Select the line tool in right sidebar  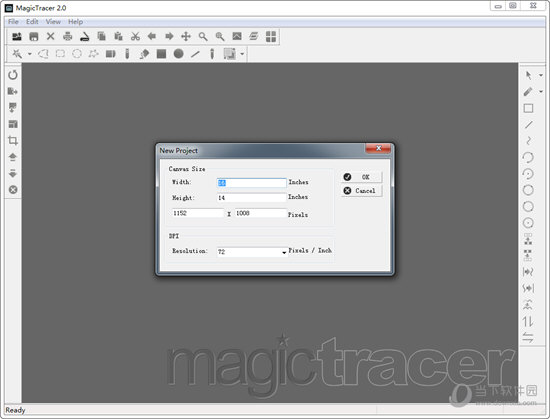point(529,124)
